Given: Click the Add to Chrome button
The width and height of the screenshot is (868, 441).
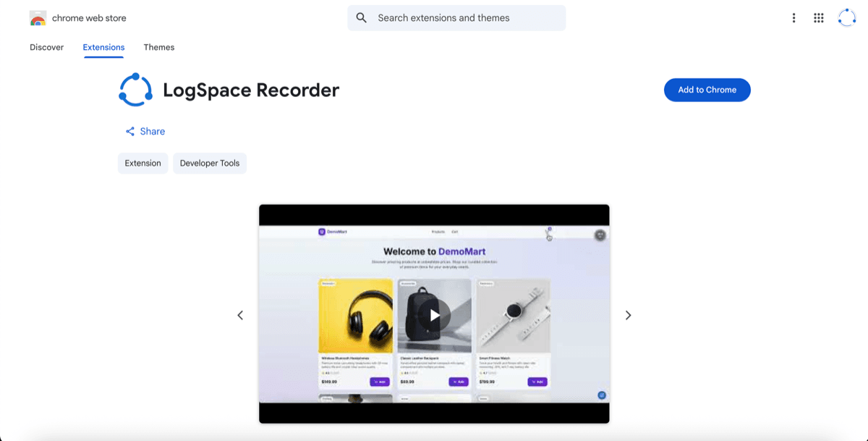Looking at the screenshot, I should point(707,90).
